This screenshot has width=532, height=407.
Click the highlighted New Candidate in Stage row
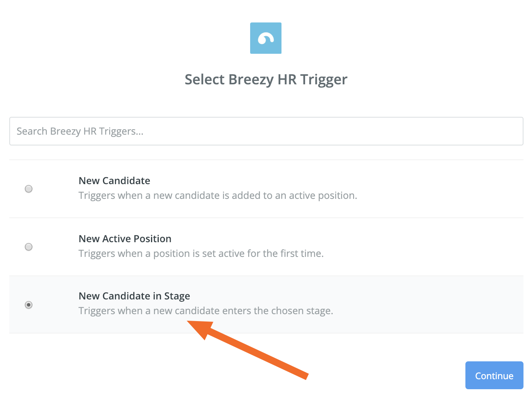[x=266, y=304]
